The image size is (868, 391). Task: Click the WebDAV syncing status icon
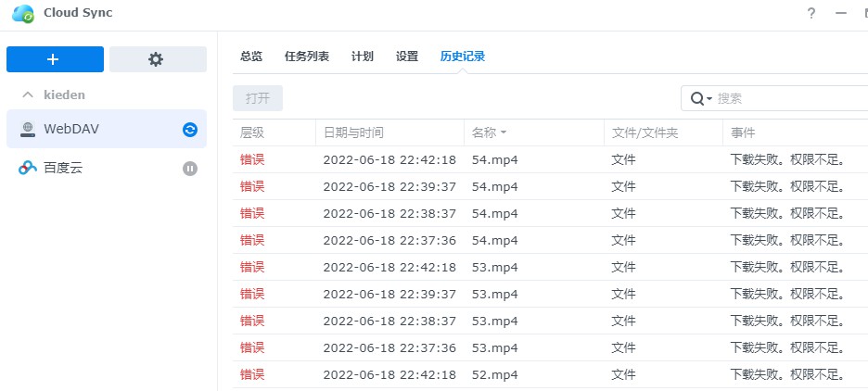coord(190,130)
